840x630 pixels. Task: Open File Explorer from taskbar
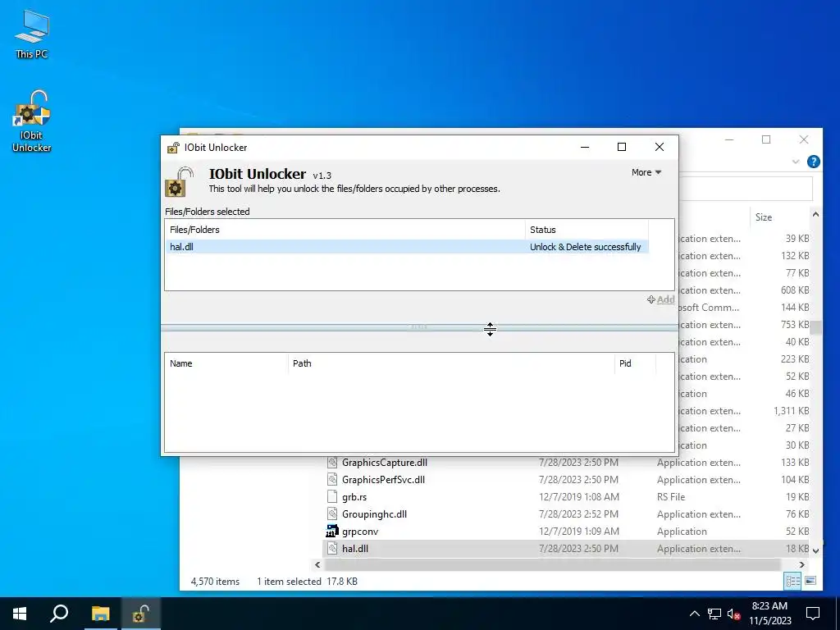click(100, 614)
